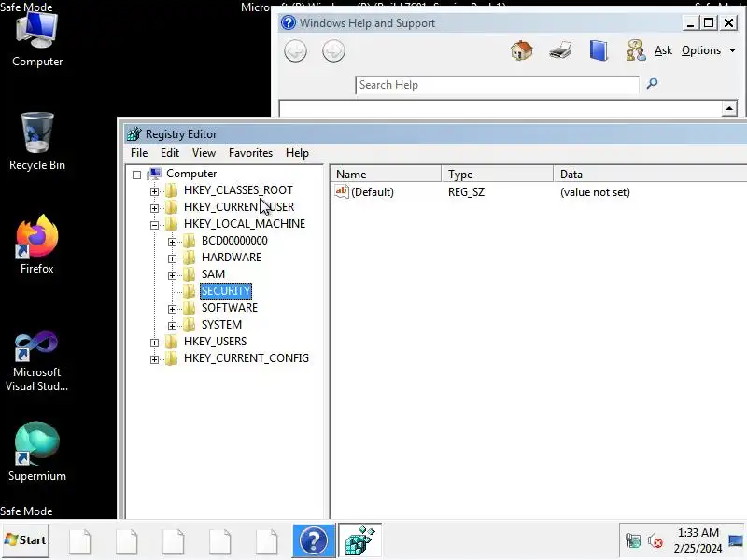Expand the HARDWARE key

172,259
